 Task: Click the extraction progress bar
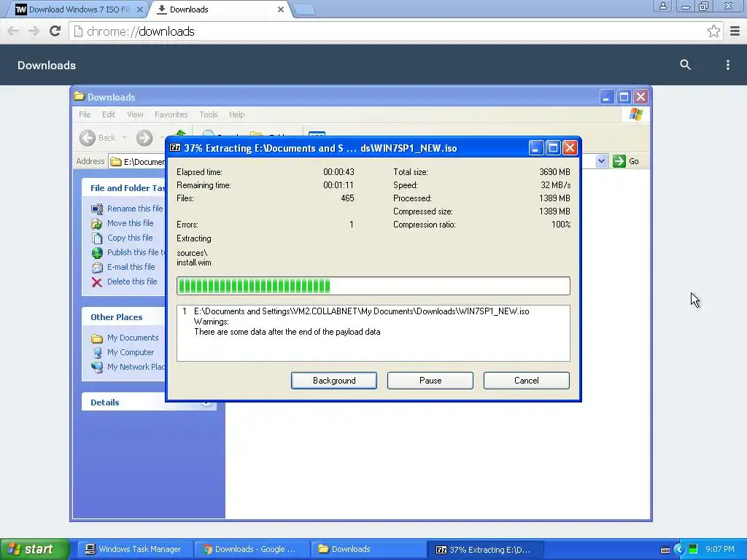pyautogui.click(x=373, y=286)
